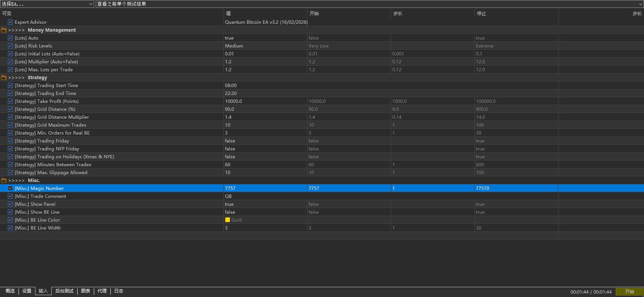Screen dimensions: 644x297
Task: Toggle the Trading Friday parameter checkbox
Action: (x=11, y=141)
